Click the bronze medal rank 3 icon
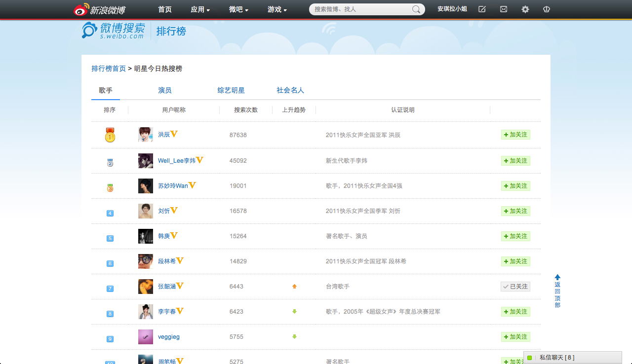Screen dimensions: 632x364 (110, 187)
